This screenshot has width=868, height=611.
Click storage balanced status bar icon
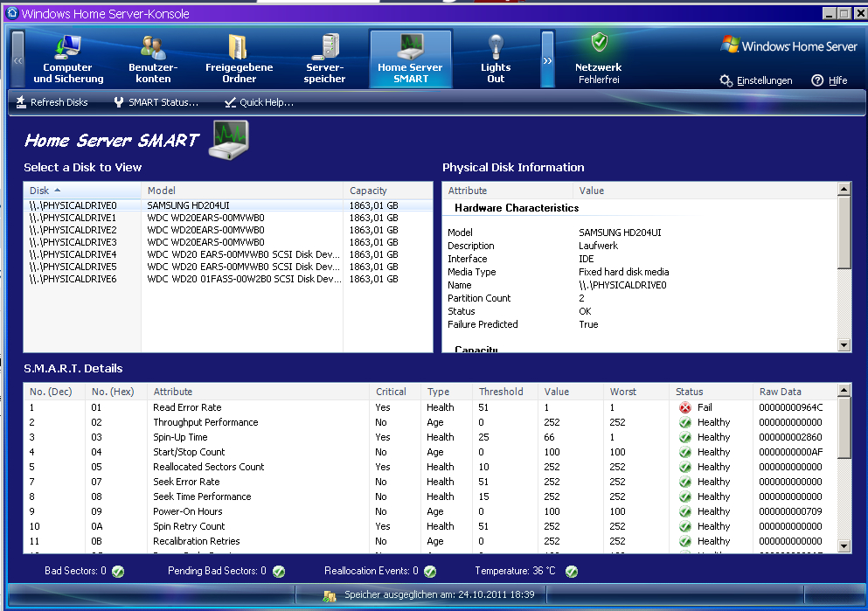(x=330, y=595)
